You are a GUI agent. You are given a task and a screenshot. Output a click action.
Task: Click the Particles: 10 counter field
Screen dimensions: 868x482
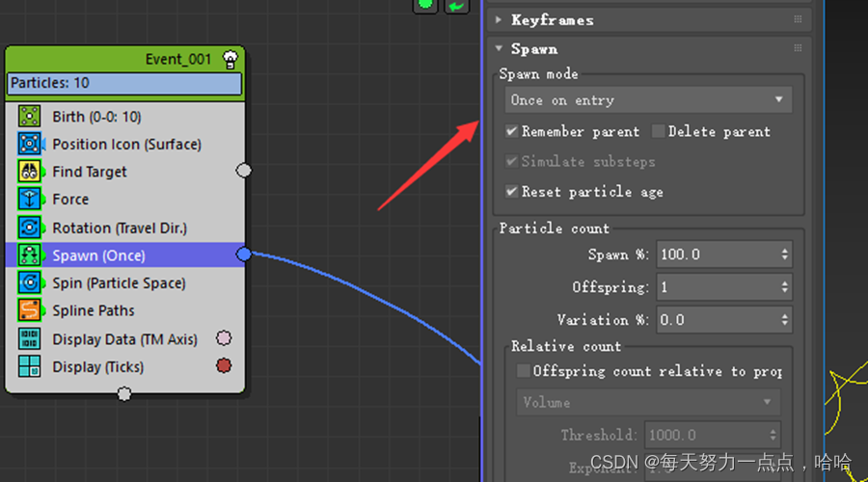click(x=124, y=83)
